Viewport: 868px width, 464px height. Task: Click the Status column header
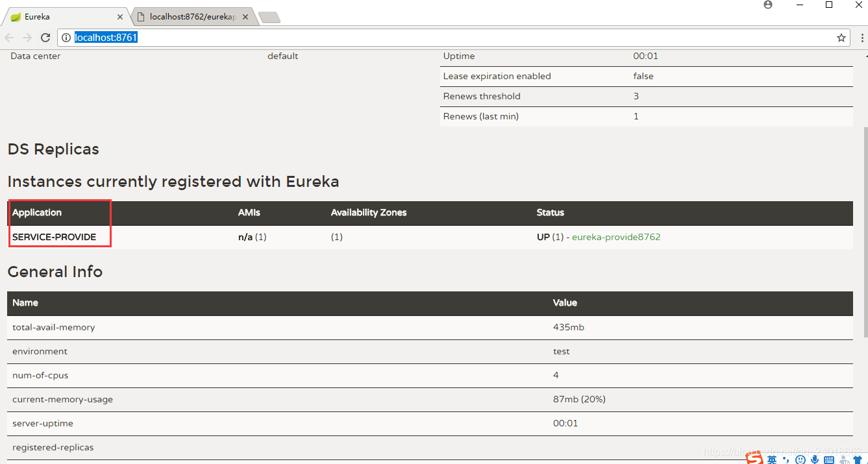(x=551, y=212)
